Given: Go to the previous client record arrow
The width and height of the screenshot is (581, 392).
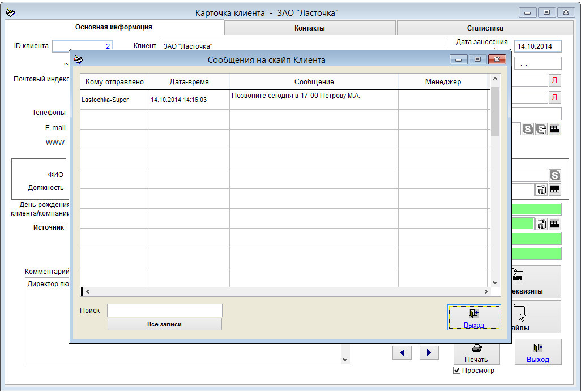Looking at the screenshot, I should [x=402, y=353].
